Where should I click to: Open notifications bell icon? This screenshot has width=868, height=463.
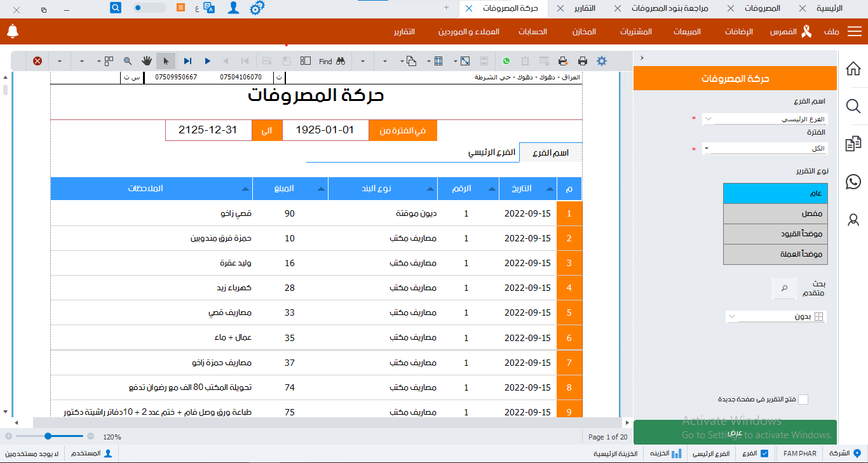13,31
